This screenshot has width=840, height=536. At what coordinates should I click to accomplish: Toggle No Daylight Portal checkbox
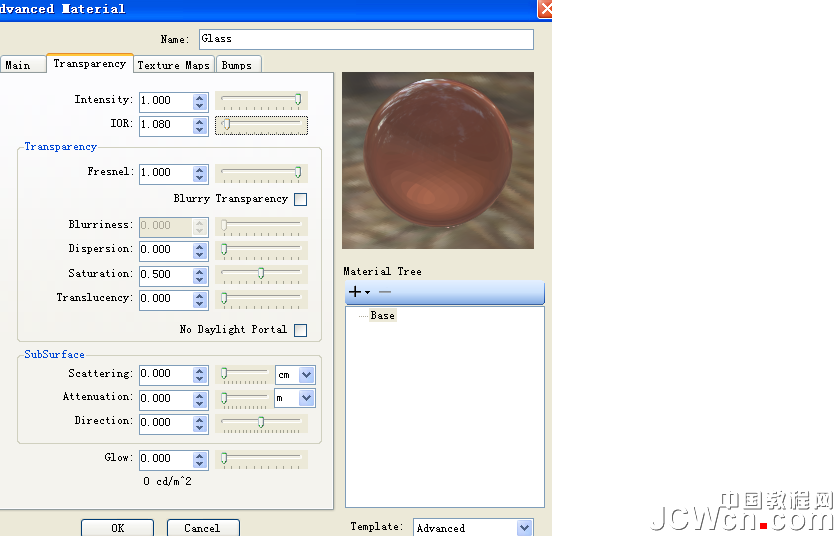[x=301, y=330]
